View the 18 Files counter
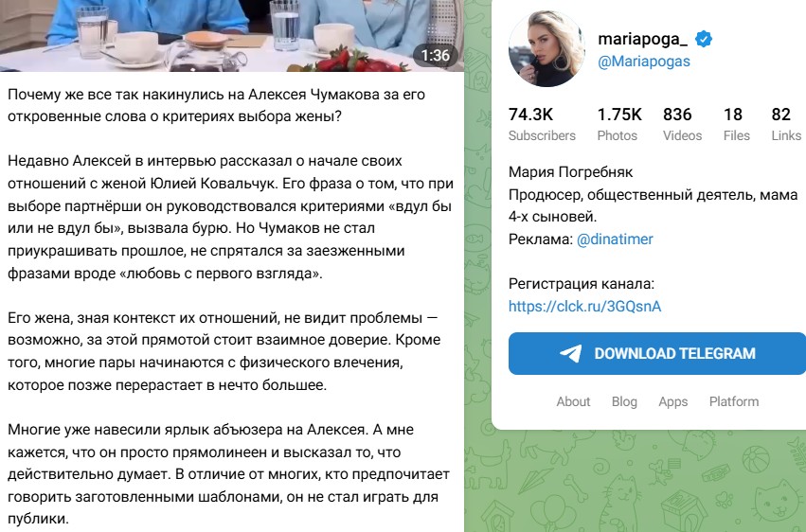 coord(737,124)
